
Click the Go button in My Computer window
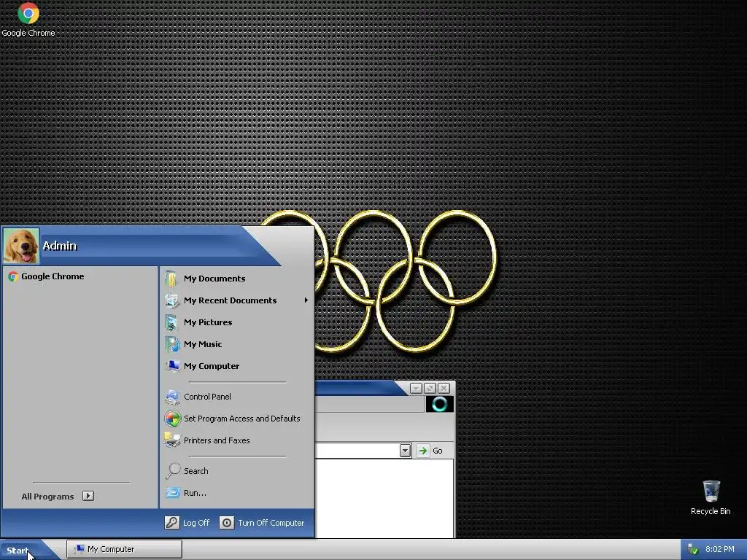coord(430,451)
